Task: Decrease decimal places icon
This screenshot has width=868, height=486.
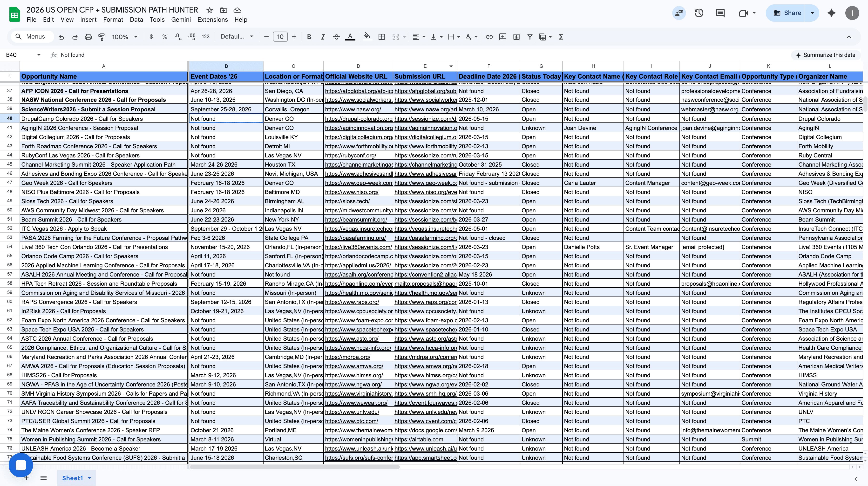Action: coord(178,37)
